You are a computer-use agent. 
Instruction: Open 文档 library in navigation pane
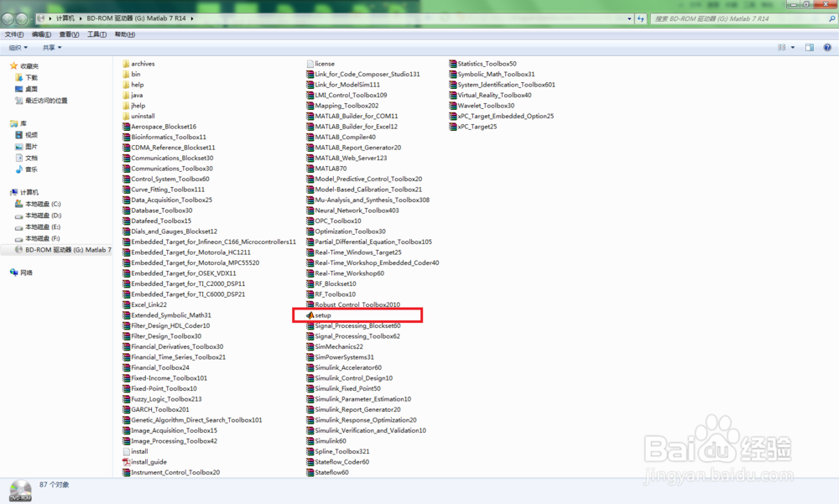pyautogui.click(x=32, y=158)
